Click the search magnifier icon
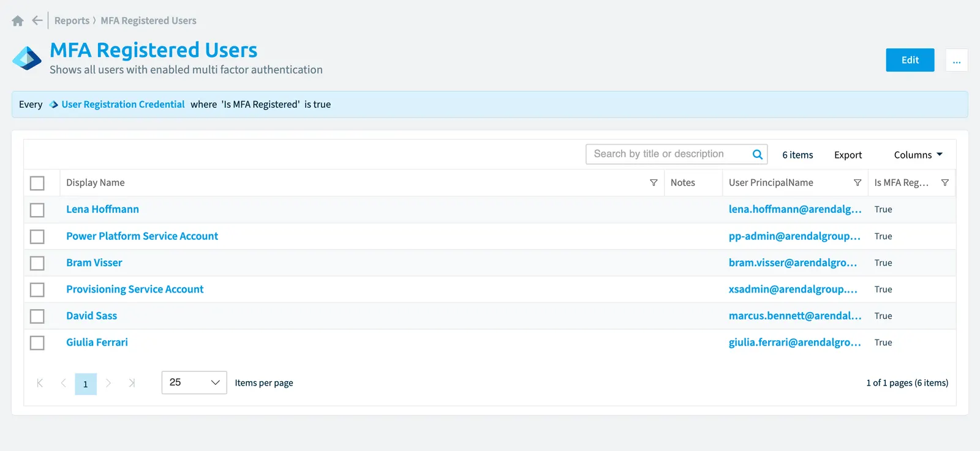The image size is (980, 451). 758,155
